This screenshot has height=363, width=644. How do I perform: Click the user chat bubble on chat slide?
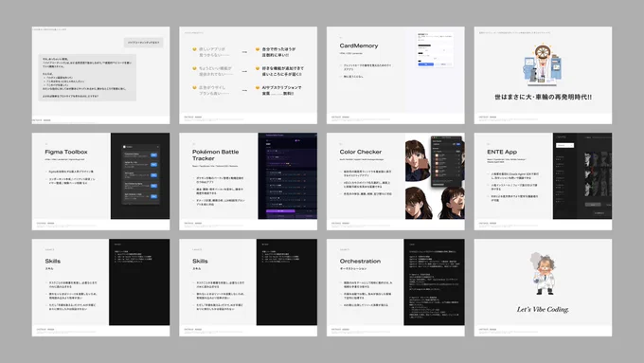pyautogui.click(x=143, y=43)
